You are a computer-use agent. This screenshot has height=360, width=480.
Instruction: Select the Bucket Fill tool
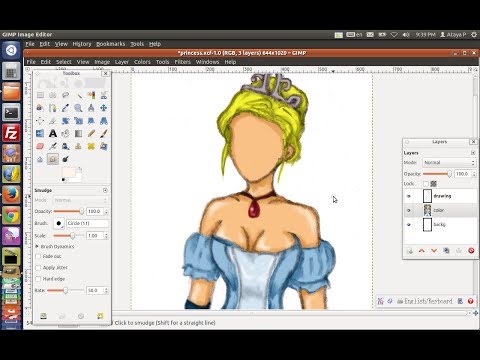[x=65, y=134]
